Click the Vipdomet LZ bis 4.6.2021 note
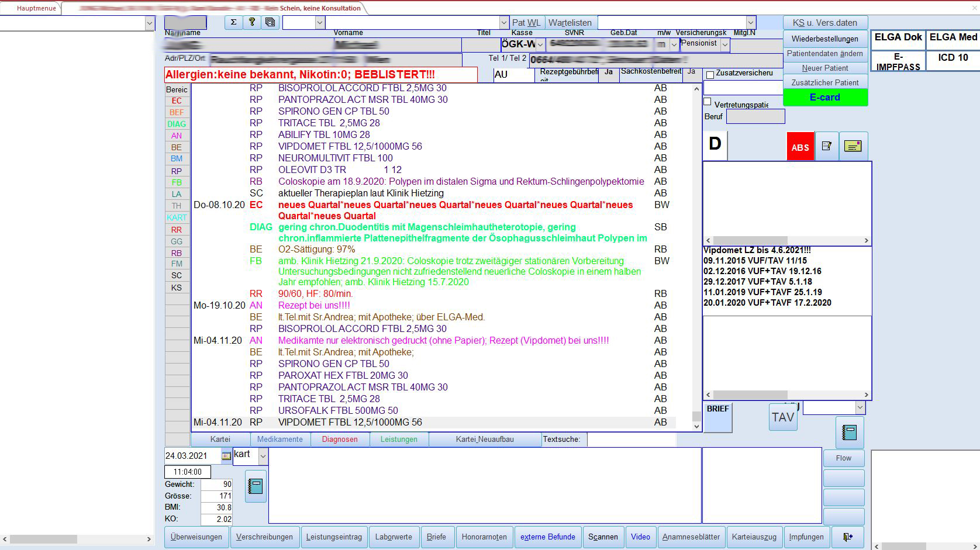Viewport: 980px width, 550px height. click(x=757, y=250)
